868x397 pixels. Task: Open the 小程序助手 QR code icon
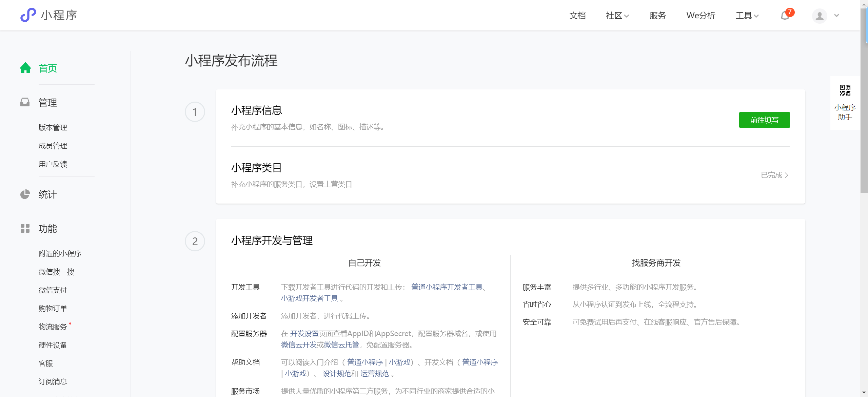(x=845, y=90)
